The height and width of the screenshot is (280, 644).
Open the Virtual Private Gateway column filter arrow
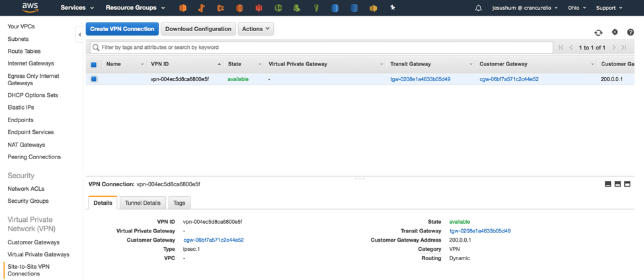click(x=382, y=64)
